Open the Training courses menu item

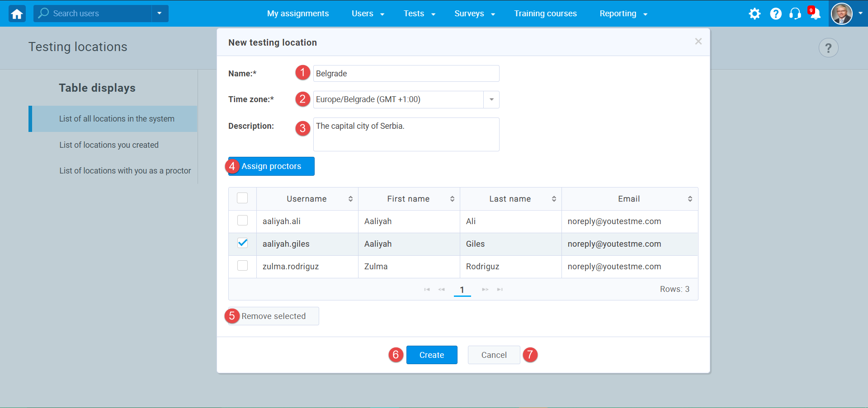[x=545, y=14]
